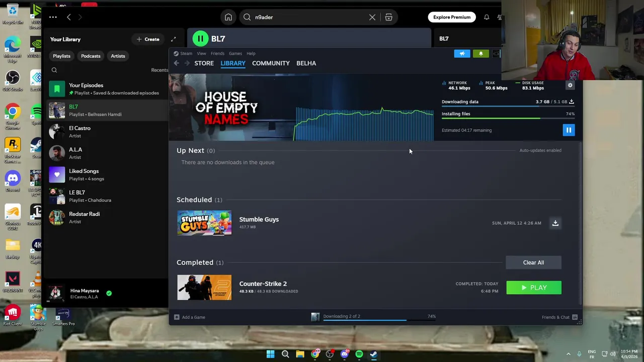Clear the Spotify search text
The height and width of the screenshot is (362, 644).
point(372,17)
